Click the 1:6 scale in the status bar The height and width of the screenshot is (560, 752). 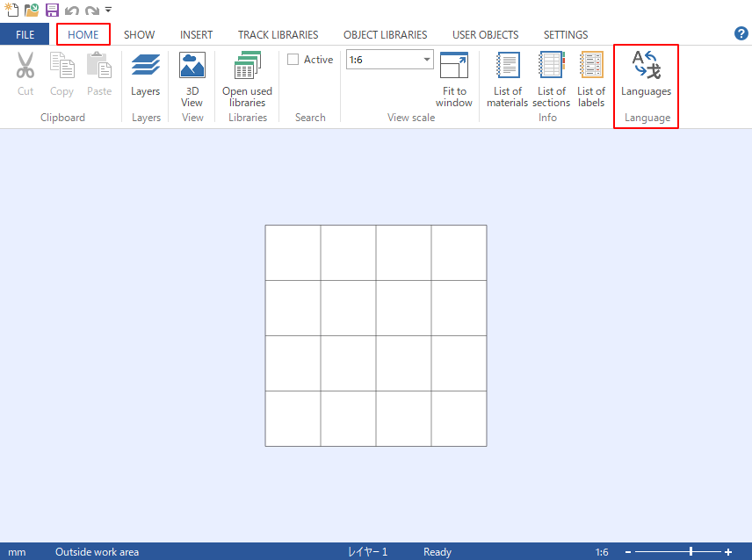pos(602,552)
